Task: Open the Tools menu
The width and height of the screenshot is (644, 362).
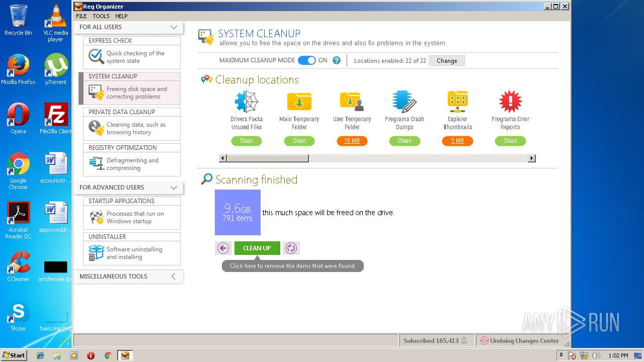Action: point(101,16)
